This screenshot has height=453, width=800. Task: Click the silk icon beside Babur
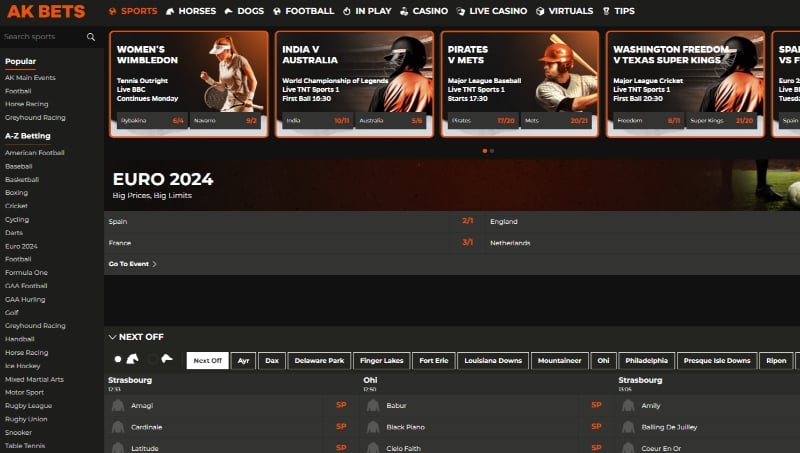pyautogui.click(x=373, y=406)
